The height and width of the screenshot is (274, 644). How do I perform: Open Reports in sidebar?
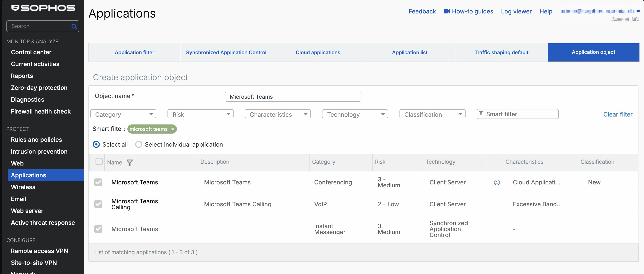[22, 76]
